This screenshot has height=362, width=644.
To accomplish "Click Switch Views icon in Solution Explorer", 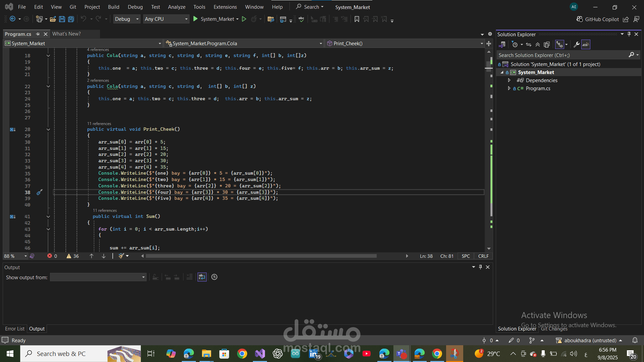I will (x=502, y=45).
